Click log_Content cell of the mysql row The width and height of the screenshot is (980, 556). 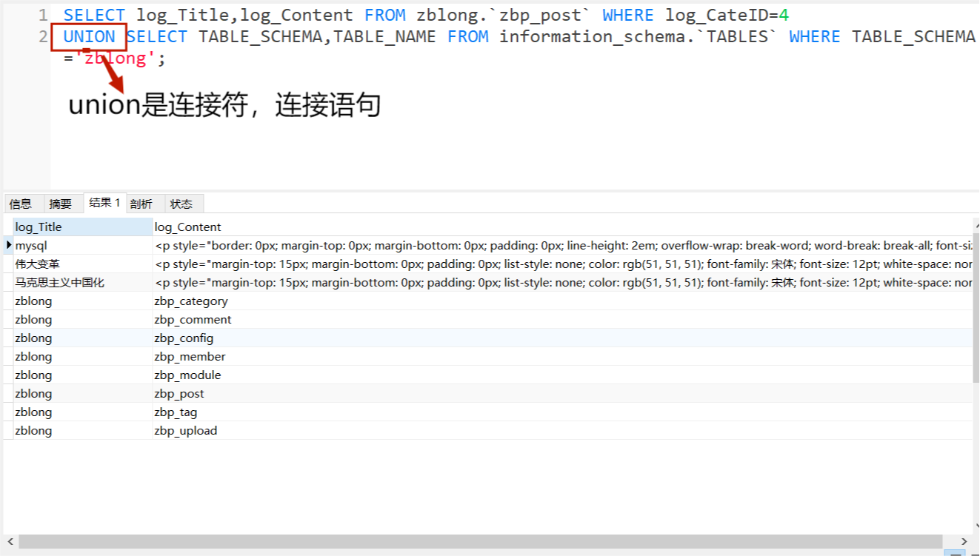(x=562, y=245)
